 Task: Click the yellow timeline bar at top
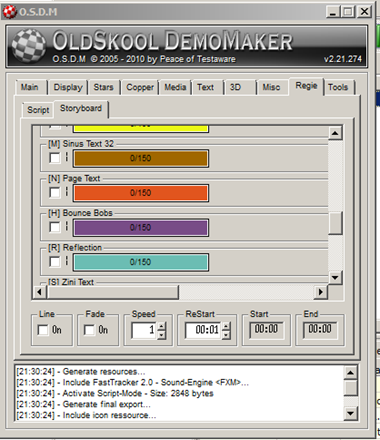point(141,129)
